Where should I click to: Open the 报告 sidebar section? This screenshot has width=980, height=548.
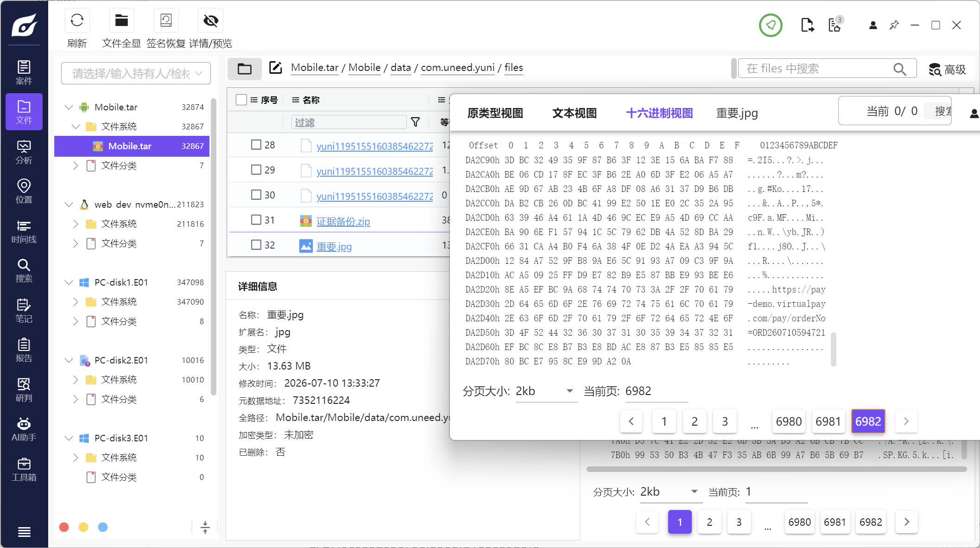point(24,350)
